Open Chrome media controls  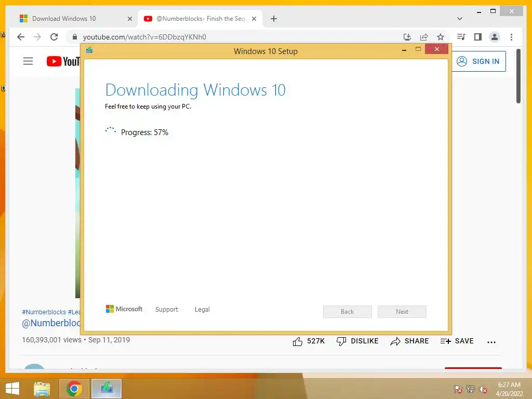pos(461,37)
